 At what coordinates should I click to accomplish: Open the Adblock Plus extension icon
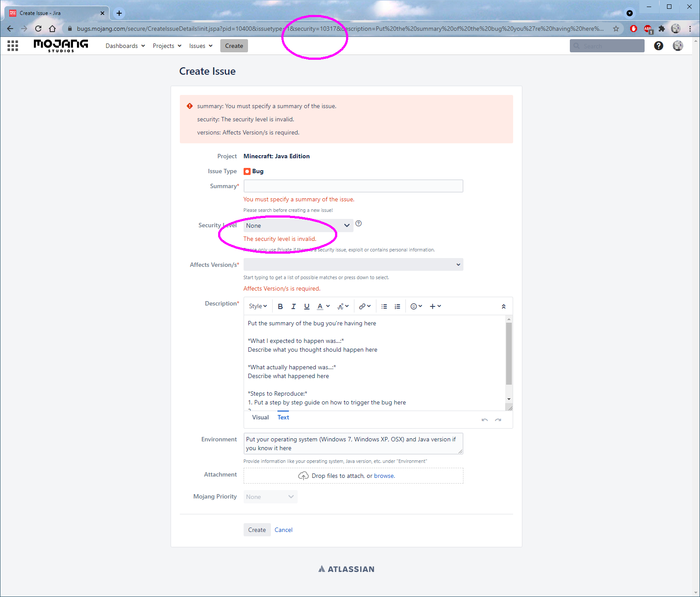click(648, 29)
